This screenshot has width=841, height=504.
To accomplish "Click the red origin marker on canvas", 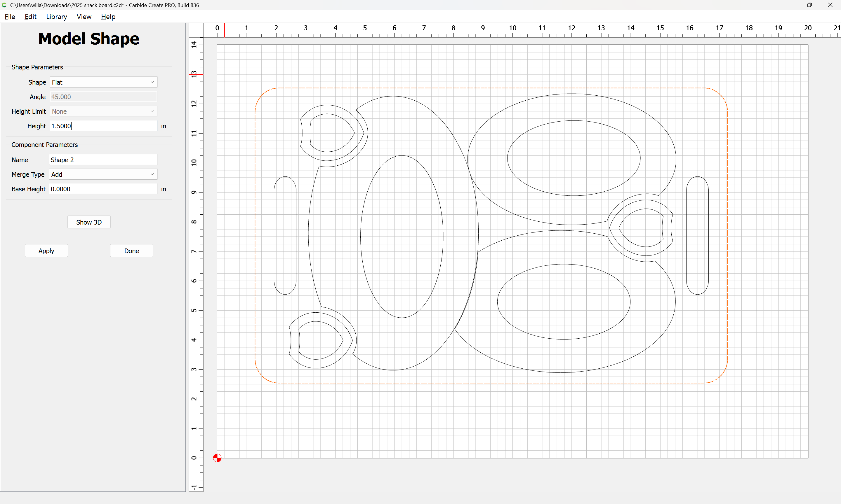I will pyautogui.click(x=217, y=458).
